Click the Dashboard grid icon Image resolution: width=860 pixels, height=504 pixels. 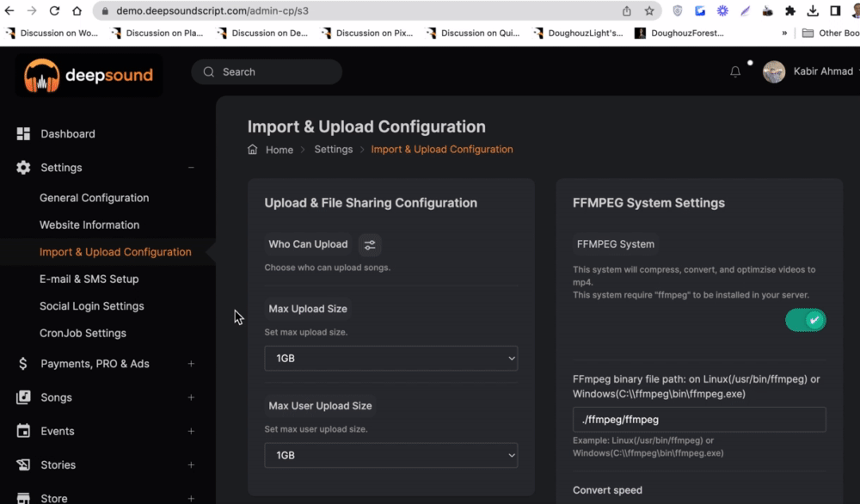click(x=23, y=133)
